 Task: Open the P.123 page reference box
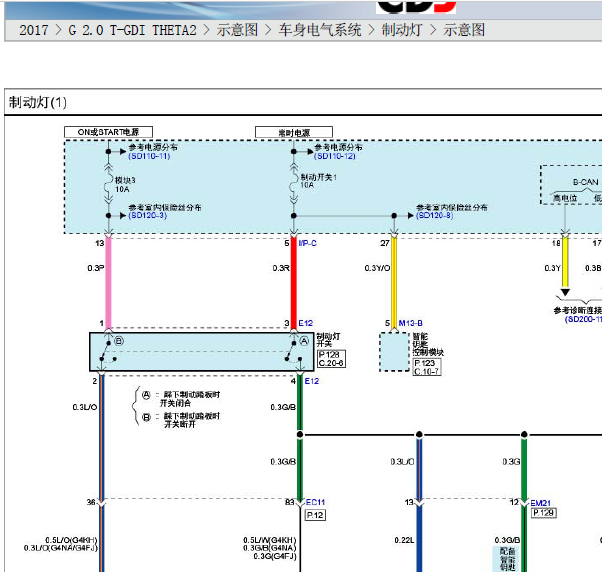click(x=427, y=363)
